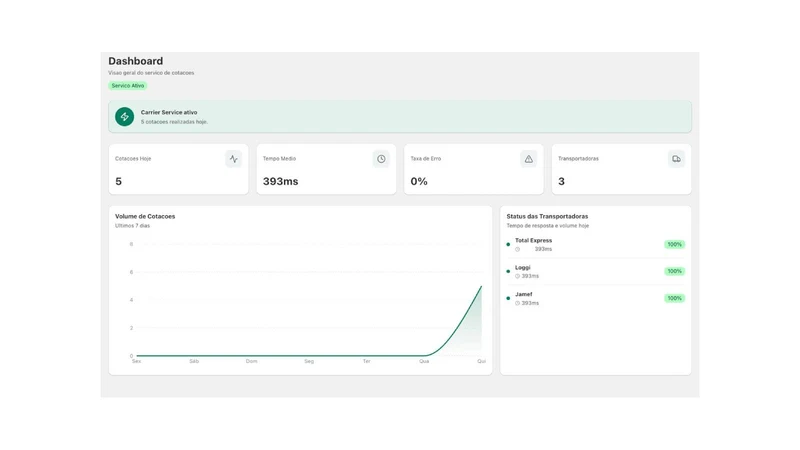Click the Transportadoras label
The width and height of the screenshot is (800, 450).
578,159
